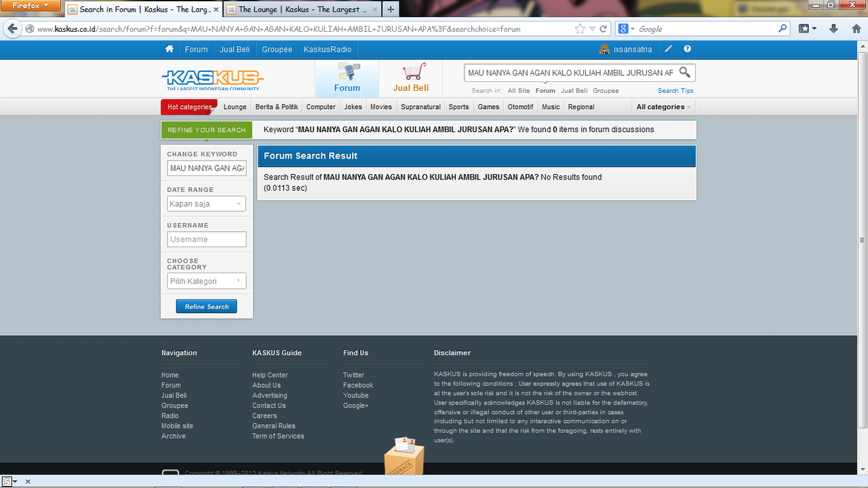The width and height of the screenshot is (868, 488).
Task: Click the Username input field
Action: click(x=207, y=239)
